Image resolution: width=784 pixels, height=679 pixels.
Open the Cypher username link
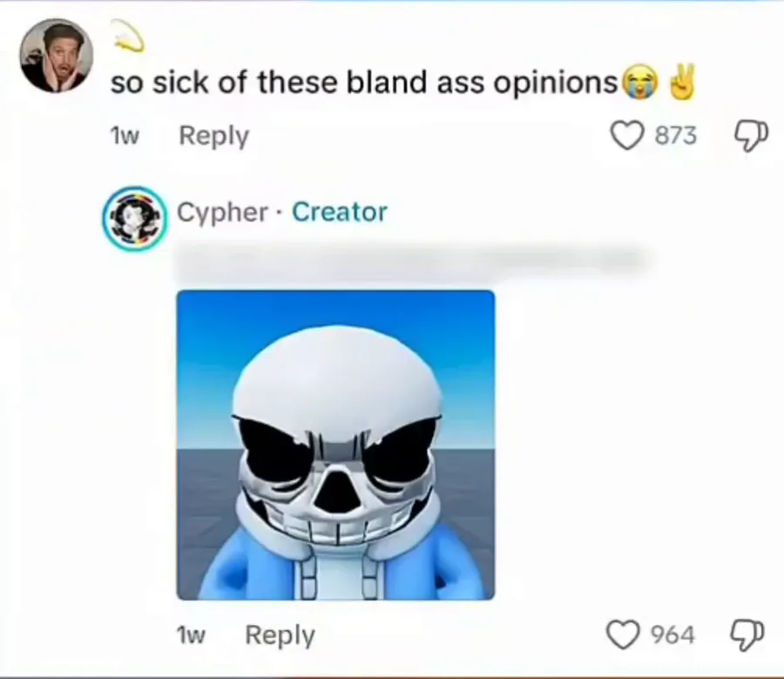[223, 213]
